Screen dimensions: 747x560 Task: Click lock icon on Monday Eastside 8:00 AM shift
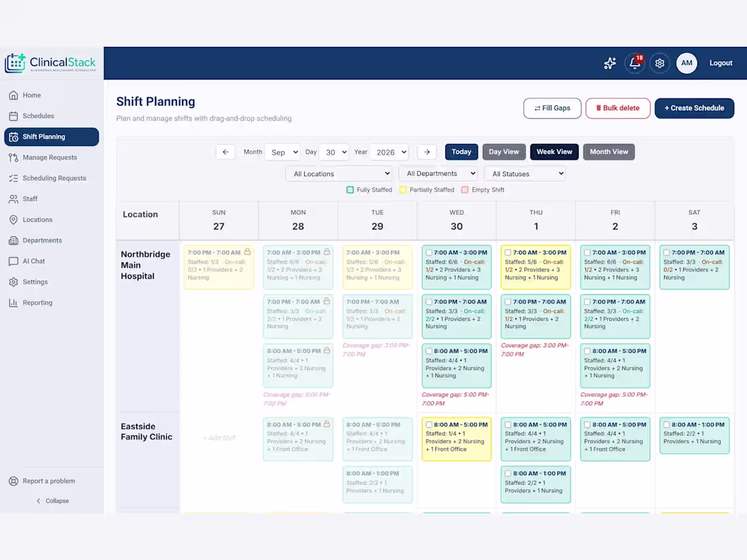[327, 424]
